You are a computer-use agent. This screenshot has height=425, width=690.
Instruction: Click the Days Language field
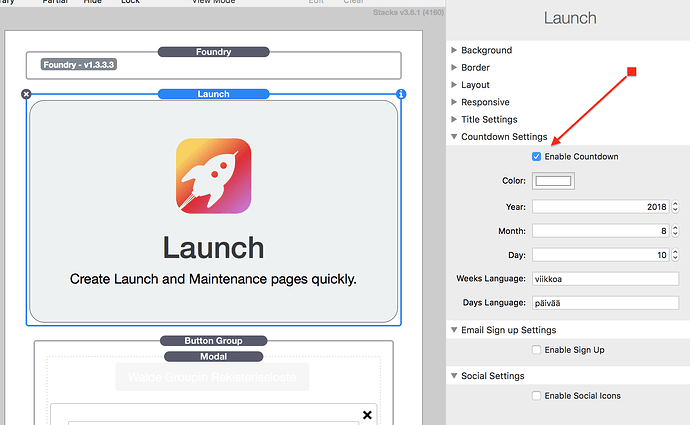coord(606,303)
